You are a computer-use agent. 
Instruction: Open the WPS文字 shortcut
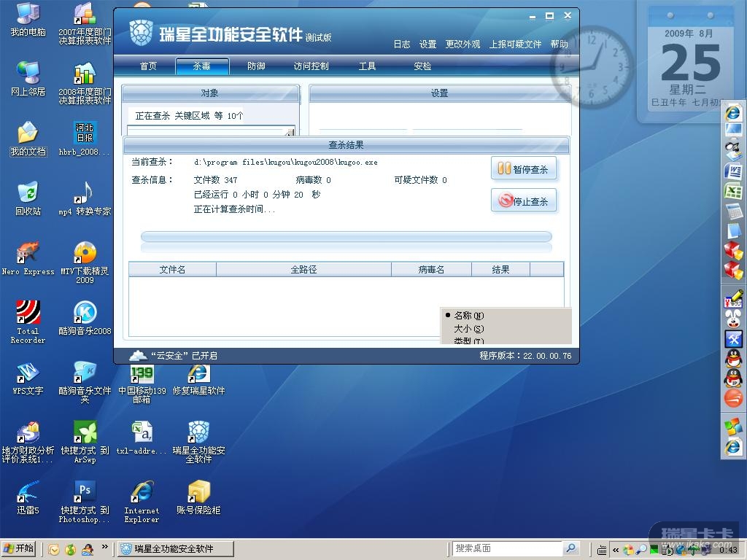pyautogui.click(x=28, y=378)
